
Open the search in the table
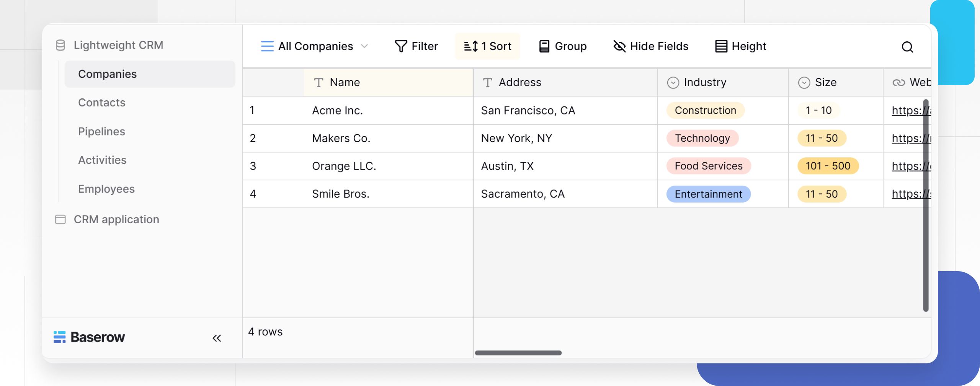(908, 47)
